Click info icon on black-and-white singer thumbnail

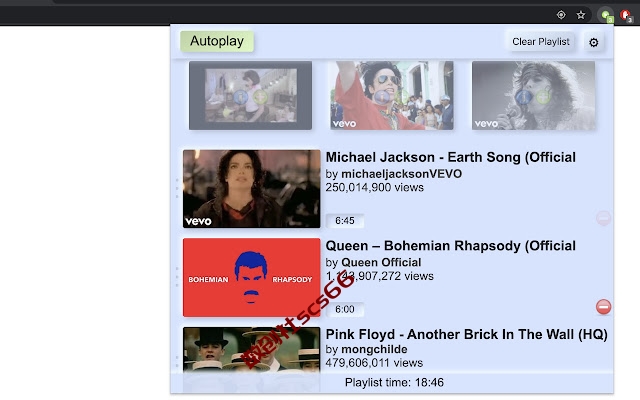[x=524, y=97]
